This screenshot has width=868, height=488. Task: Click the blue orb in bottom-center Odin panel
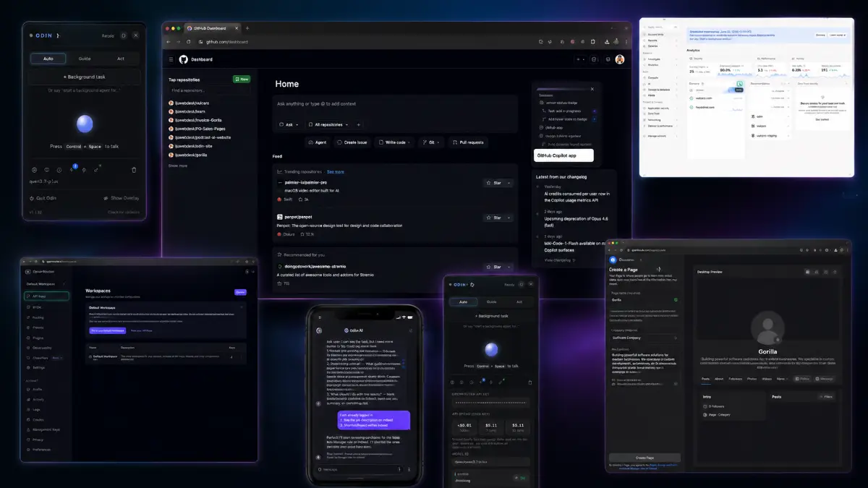click(492, 350)
